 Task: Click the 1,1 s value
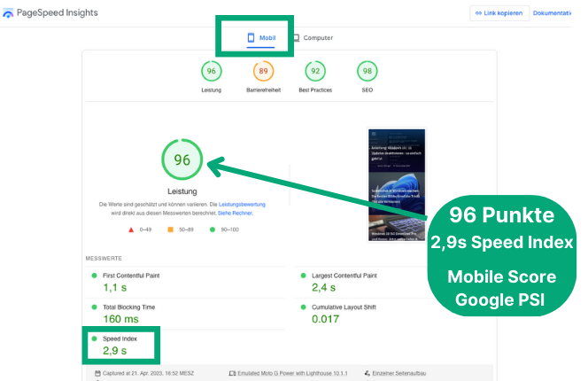tap(115, 288)
